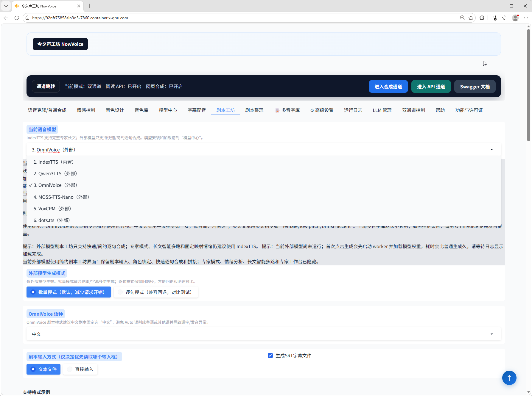Click 进入 API 通道 button

(431, 87)
